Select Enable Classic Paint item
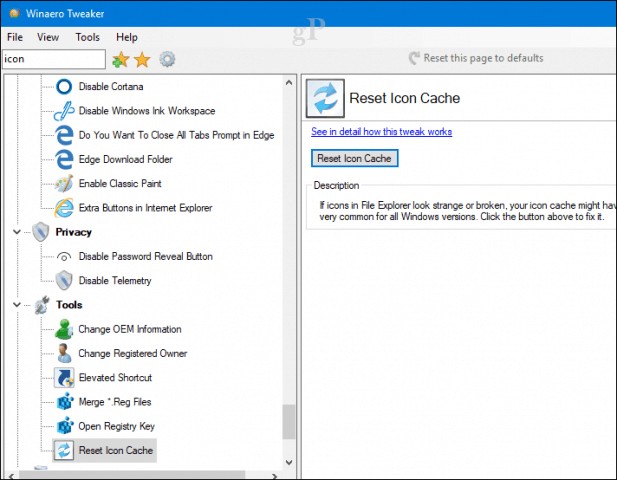Image resolution: width=617 pixels, height=480 pixels. click(x=120, y=184)
